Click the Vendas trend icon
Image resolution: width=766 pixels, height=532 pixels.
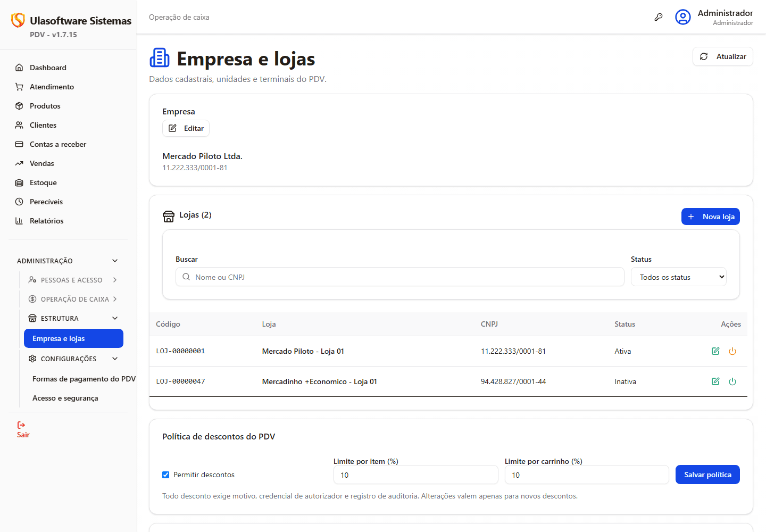[19, 163]
